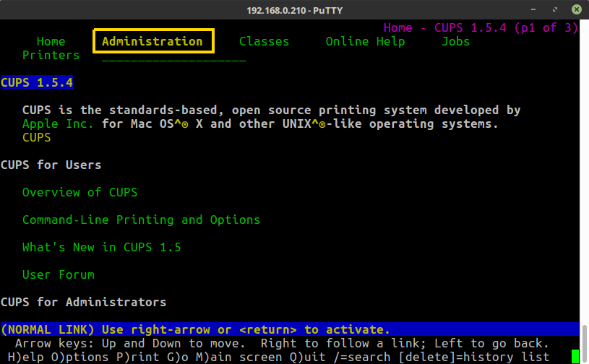Click the green terminal cursor block

coord(575,356)
